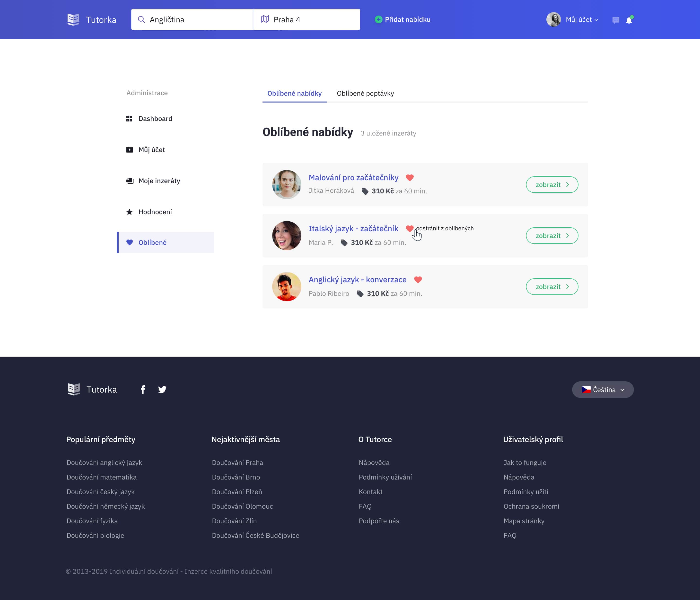Image resolution: width=700 pixels, height=600 pixels.
Task: Click zobrazit for Pablo Ribeiro listing
Action: pyautogui.click(x=552, y=287)
